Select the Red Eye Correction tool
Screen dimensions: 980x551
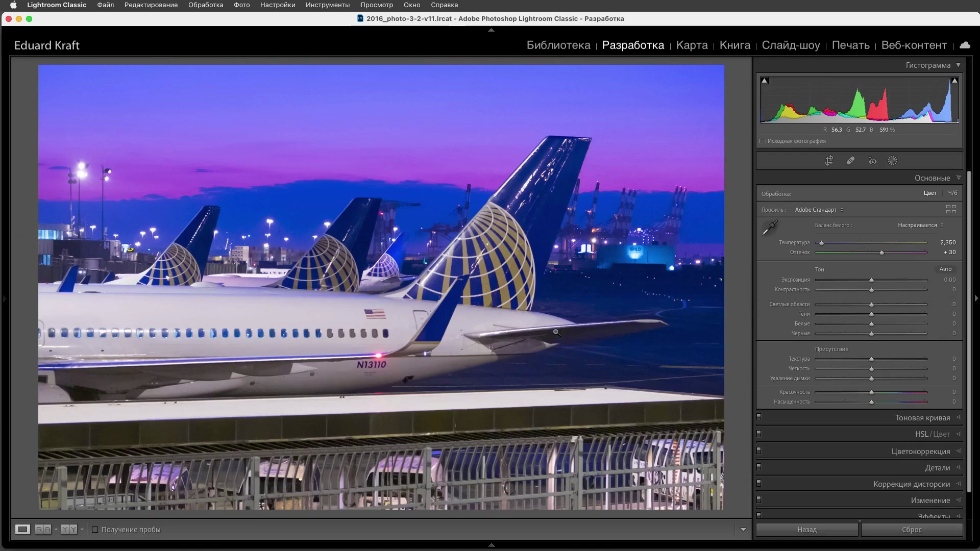coord(872,161)
